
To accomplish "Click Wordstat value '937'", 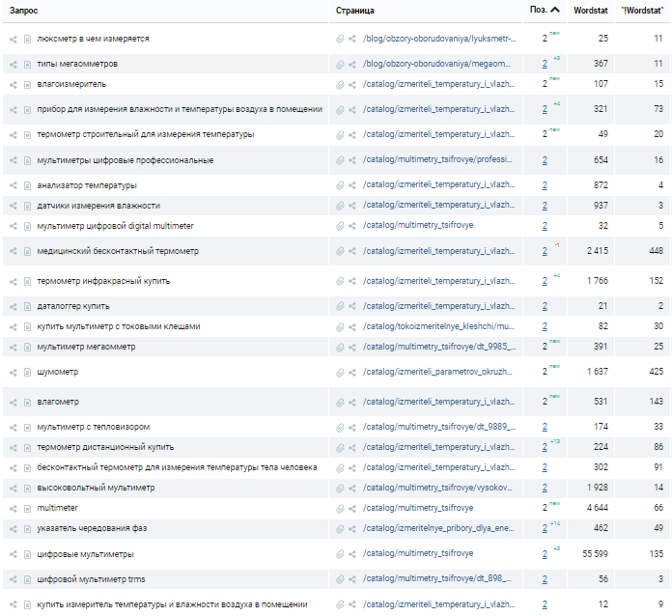I will [601, 206].
